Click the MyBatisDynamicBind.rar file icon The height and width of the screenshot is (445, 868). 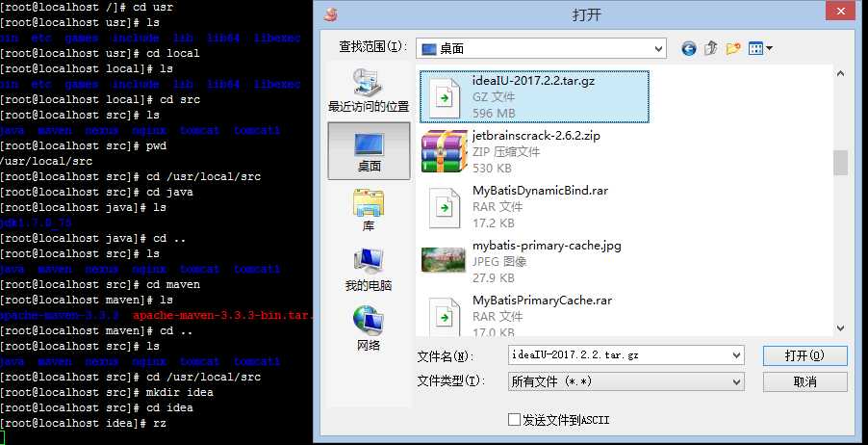445,208
